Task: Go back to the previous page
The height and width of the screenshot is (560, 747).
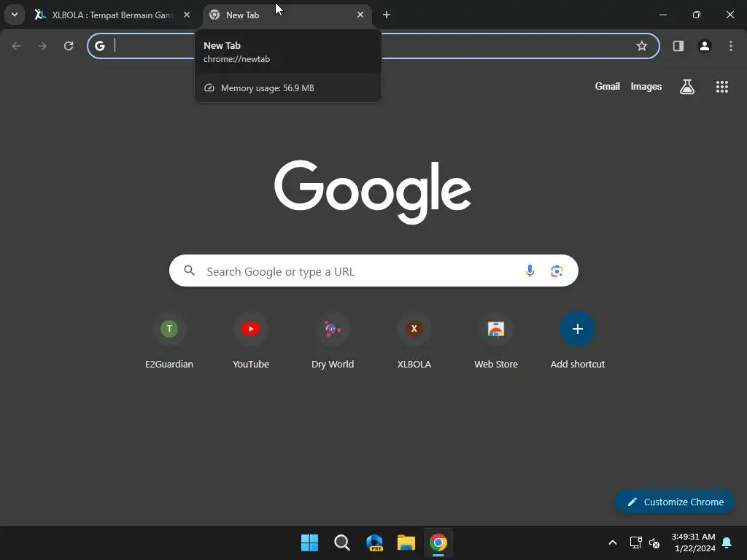Action: (x=16, y=46)
